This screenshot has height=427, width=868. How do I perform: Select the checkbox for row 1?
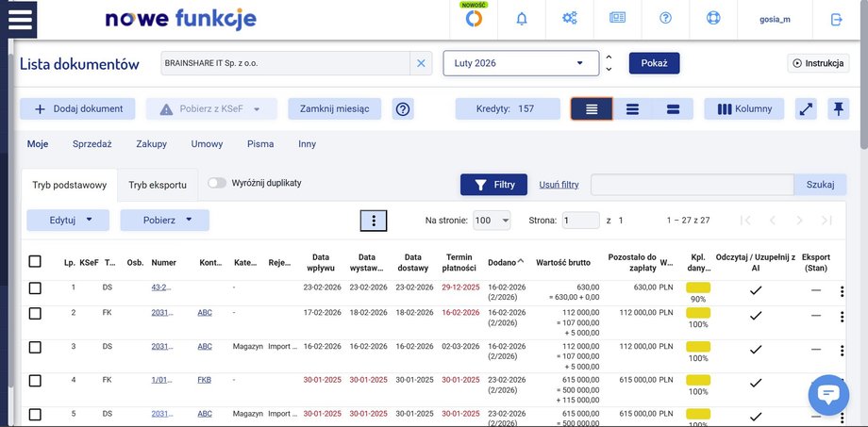tap(35, 287)
